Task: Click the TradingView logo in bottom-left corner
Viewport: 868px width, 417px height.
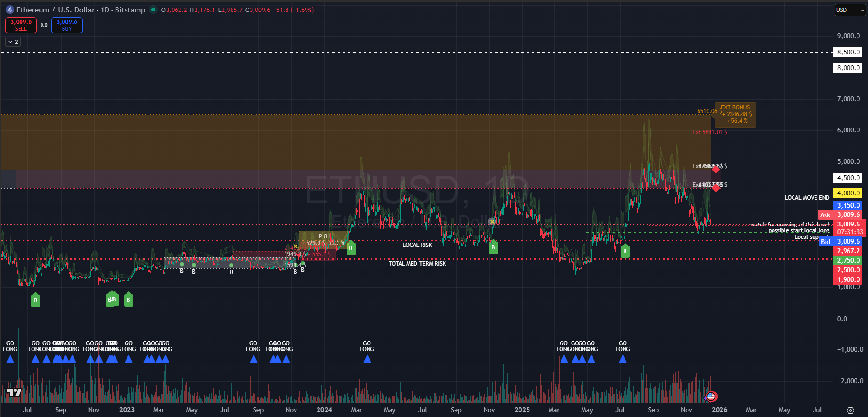Action: [x=14, y=393]
